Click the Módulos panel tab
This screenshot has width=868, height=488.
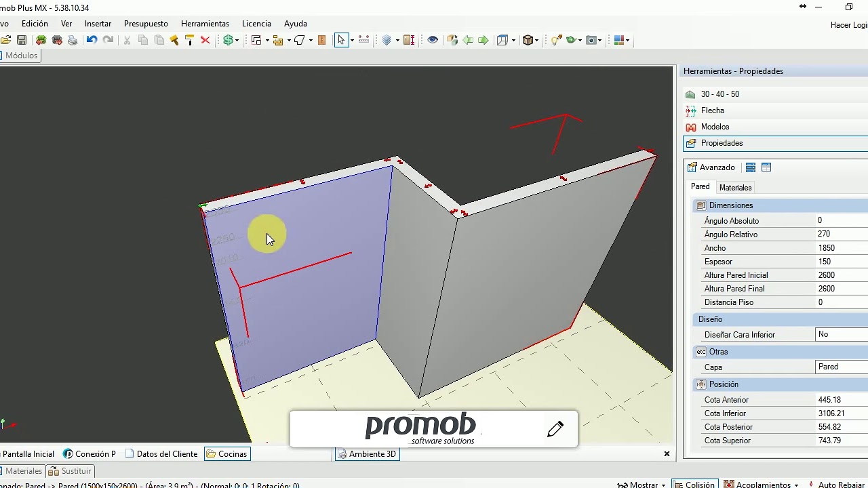point(20,56)
